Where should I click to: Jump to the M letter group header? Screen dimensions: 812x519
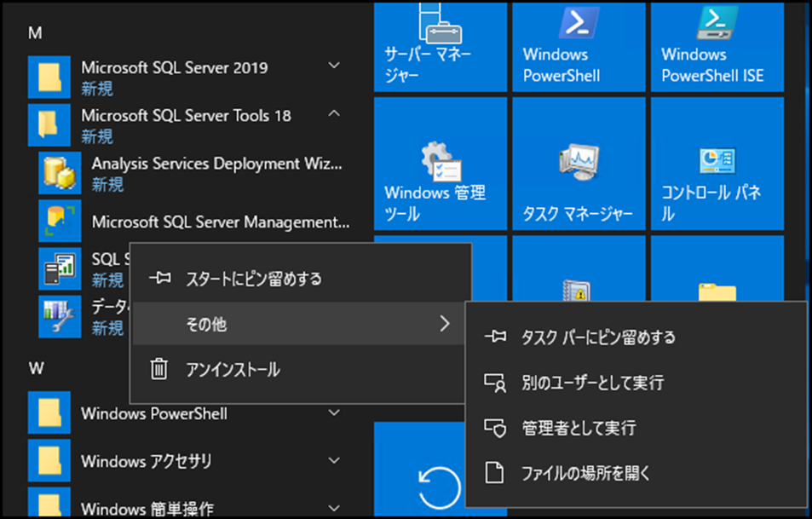[35, 33]
